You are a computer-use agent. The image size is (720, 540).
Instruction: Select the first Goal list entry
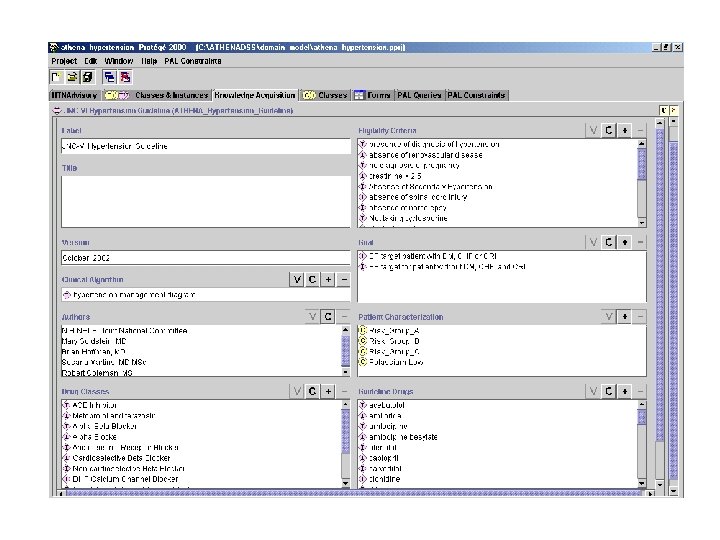428,256
